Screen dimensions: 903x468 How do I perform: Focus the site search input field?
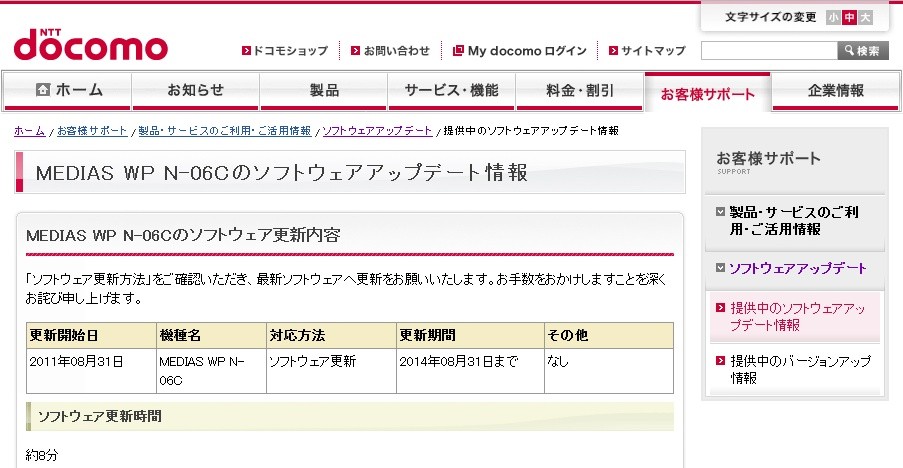click(x=769, y=51)
